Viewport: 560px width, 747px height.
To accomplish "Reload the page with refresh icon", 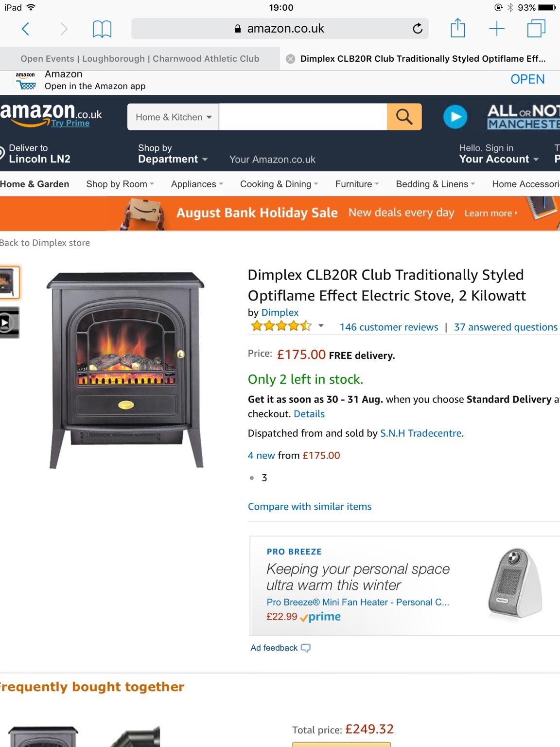I will click(x=417, y=29).
